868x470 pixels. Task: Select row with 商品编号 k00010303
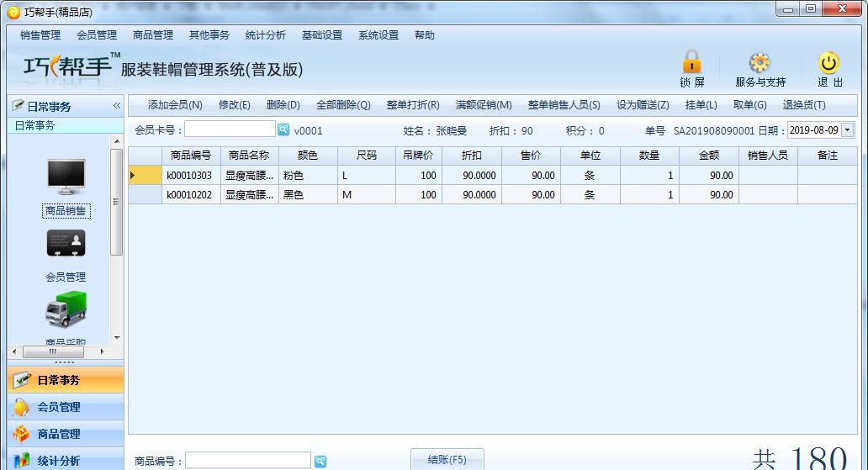(x=493, y=176)
